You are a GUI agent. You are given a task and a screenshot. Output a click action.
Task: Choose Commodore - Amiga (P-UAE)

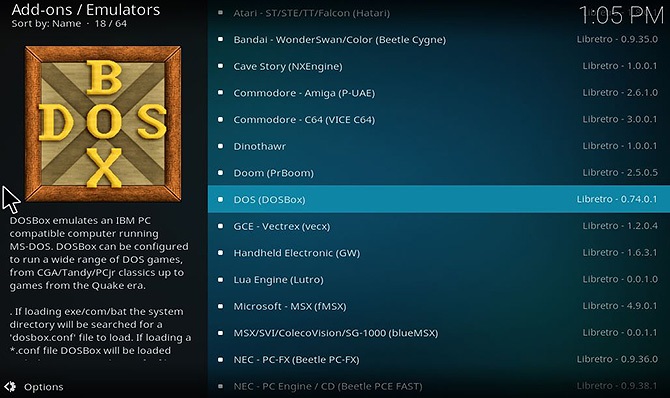439,93
